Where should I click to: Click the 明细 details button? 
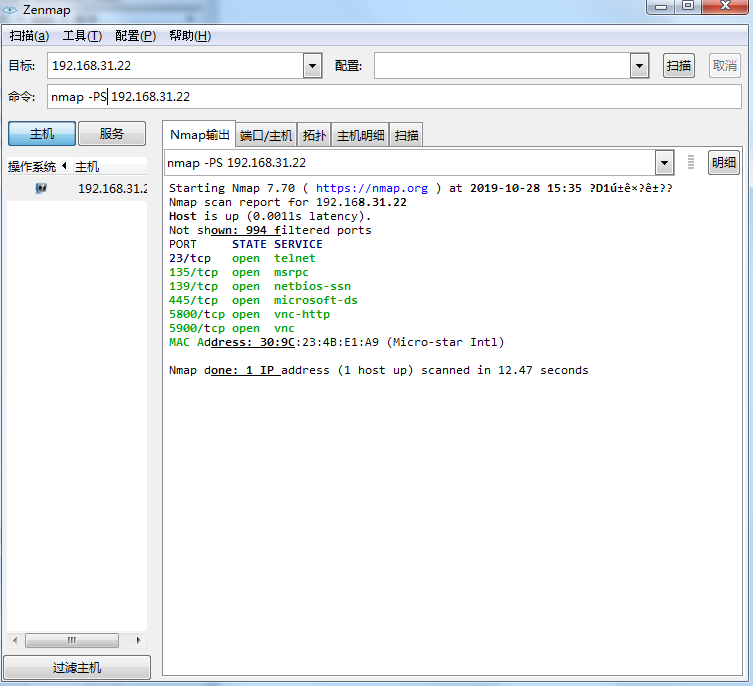(724, 162)
